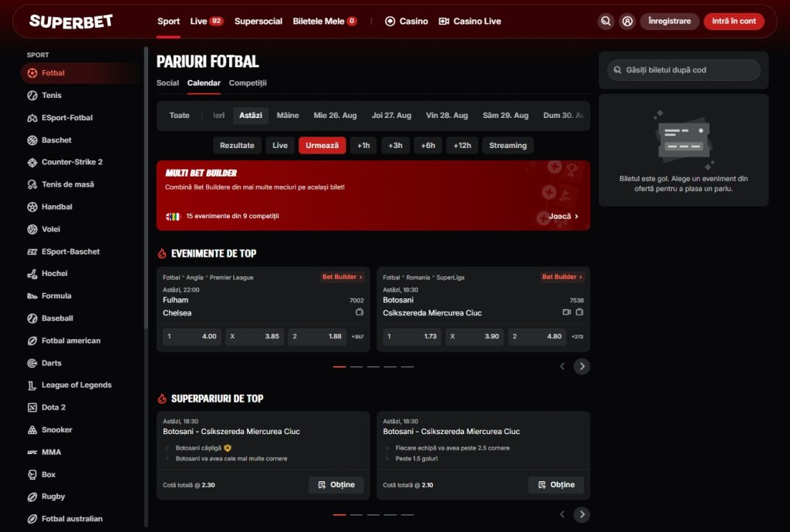Viewport: 790px width, 532px height.
Task: Click the search magnifier icon in header
Action: click(606, 21)
